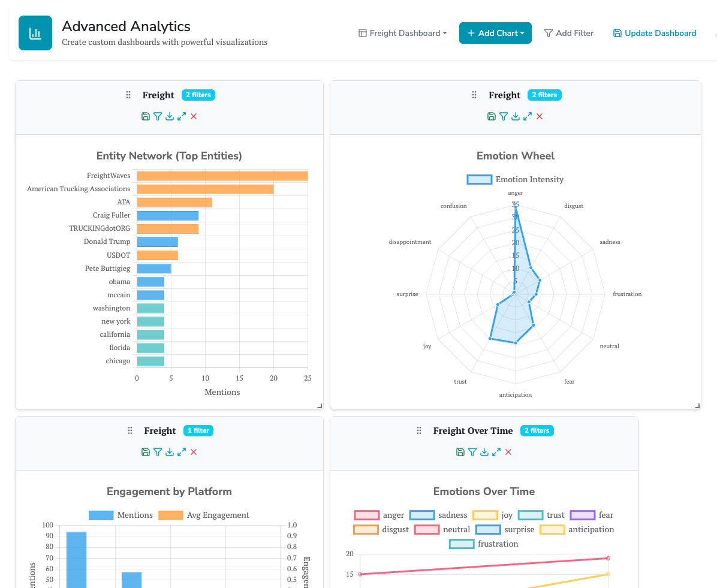
Task: Click Update Dashboard
Action: [655, 33]
